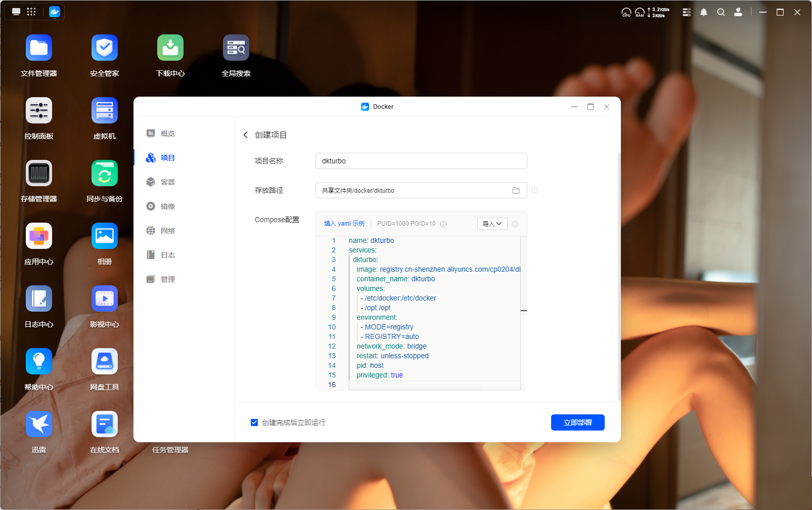Open the task list icon in top bar
The height and width of the screenshot is (510, 812).
pyautogui.click(x=687, y=12)
